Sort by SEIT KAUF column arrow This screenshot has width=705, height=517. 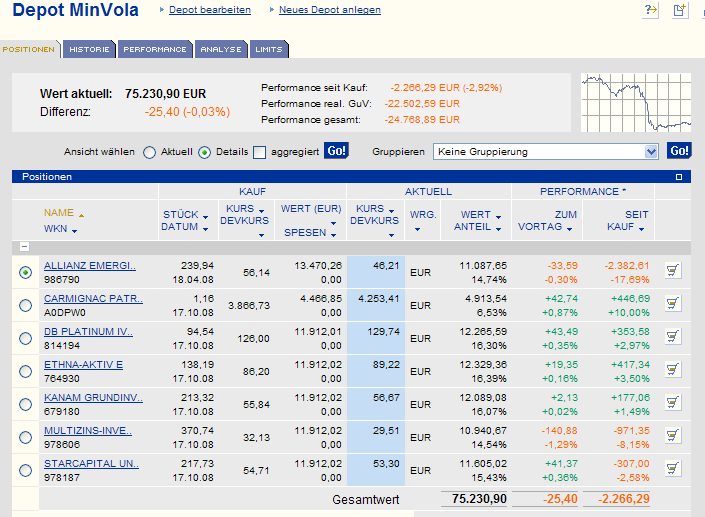pos(643,229)
